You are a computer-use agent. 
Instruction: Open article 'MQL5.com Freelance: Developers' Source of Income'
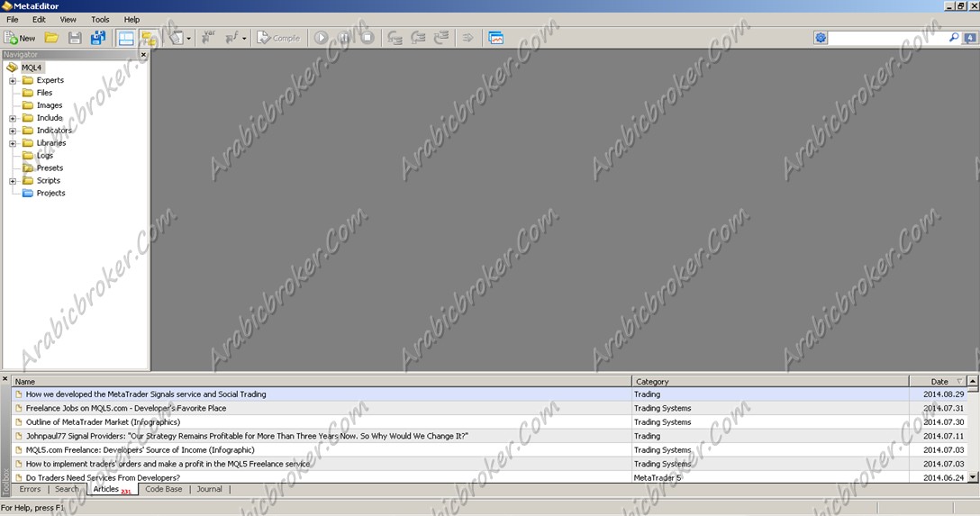pyautogui.click(x=140, y=449)
